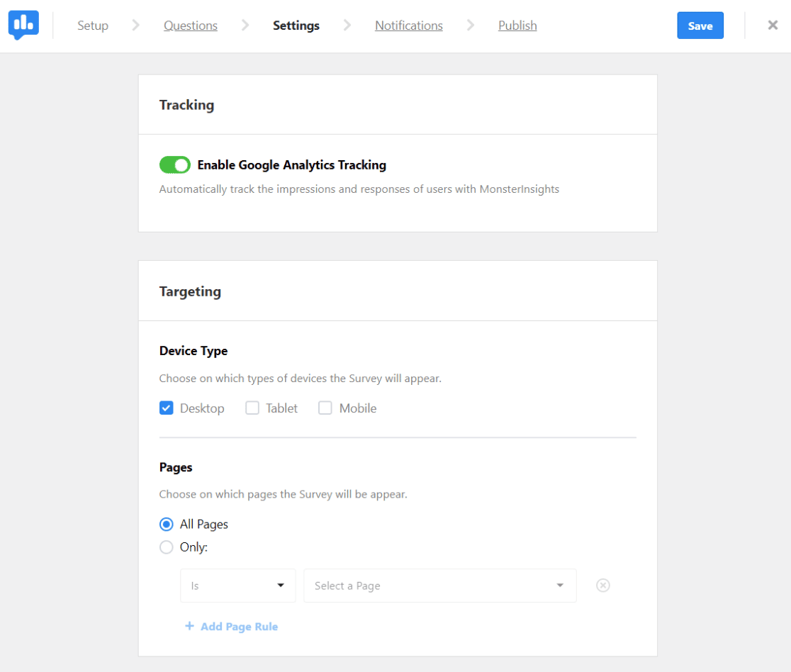Open the Select a Page dropdown
Viewport: 791px width, 672px height.
click(439, 586)
